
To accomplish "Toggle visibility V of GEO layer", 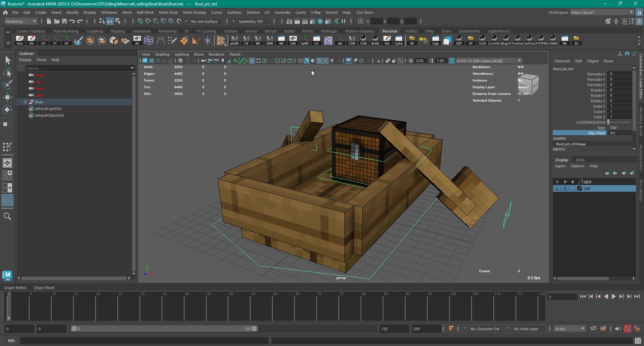I will point(557,182).
